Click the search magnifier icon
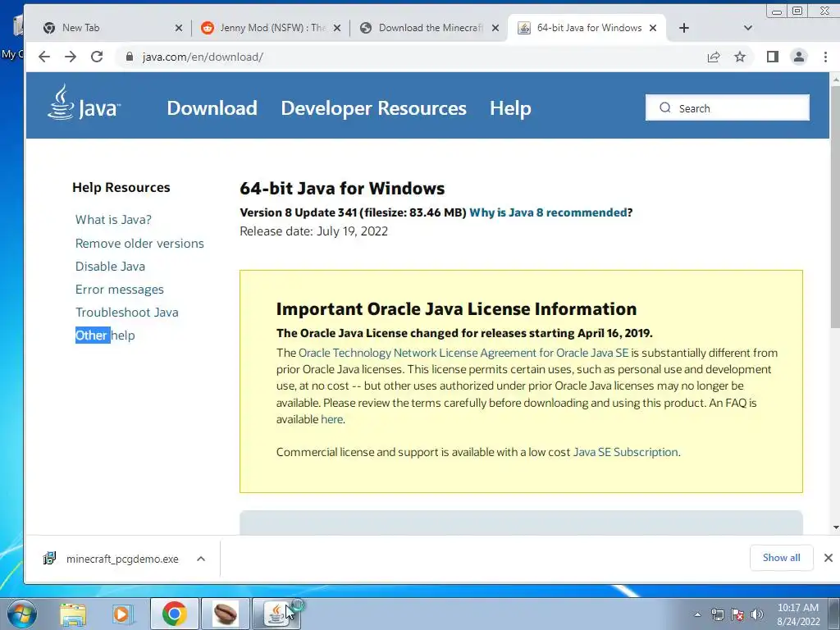Viewport: 840px width, 630px height. 664,107
